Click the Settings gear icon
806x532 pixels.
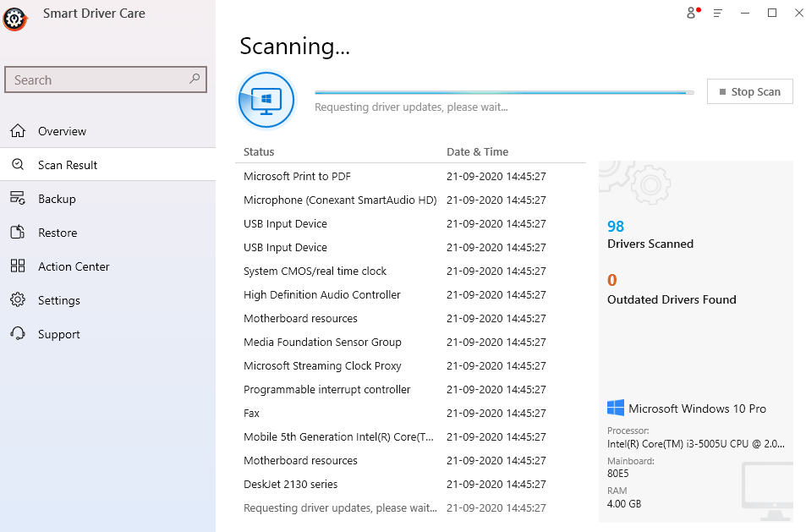coord(18,299)
